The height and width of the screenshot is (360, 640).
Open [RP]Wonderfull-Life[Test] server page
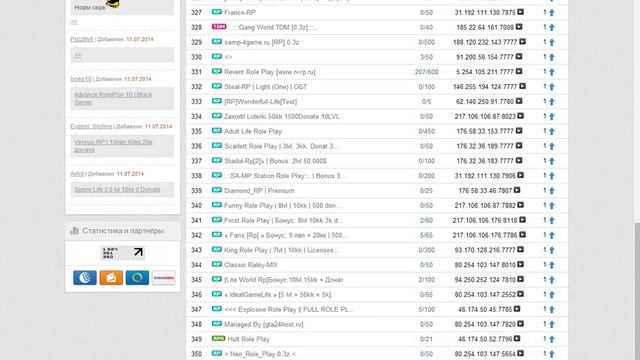tap(260, 102)
